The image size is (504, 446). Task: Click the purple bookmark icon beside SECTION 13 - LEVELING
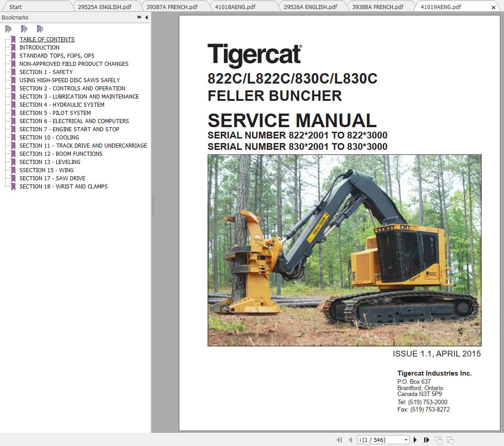pyautogui.click(x=13, y=162)
